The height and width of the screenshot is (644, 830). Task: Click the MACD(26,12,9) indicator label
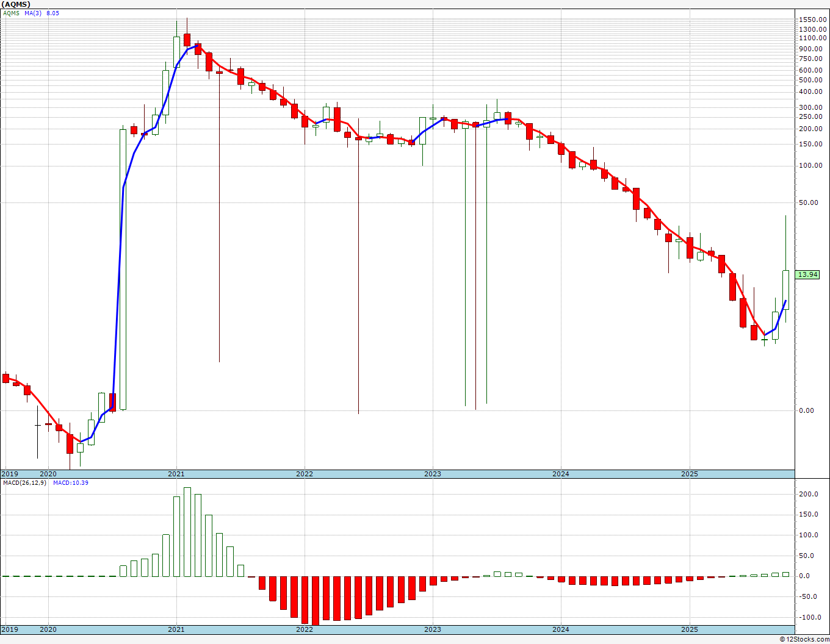pyautogui.click(x=24, y=483)
